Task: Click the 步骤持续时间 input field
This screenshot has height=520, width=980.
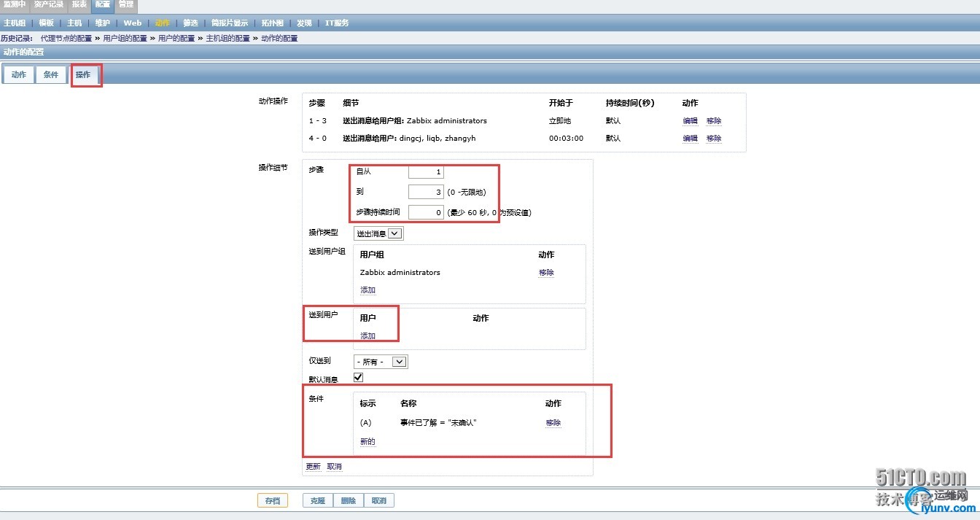Action: tap(426, 213)
